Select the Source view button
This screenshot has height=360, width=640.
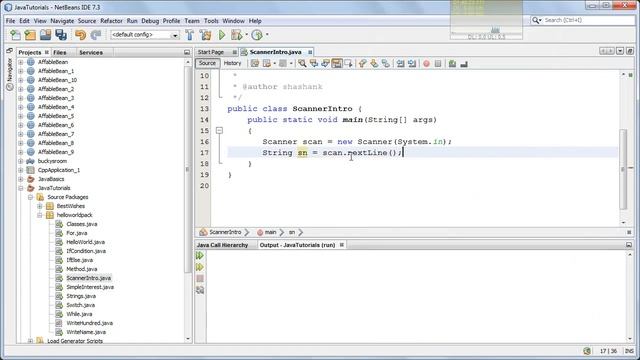[207, 63]
